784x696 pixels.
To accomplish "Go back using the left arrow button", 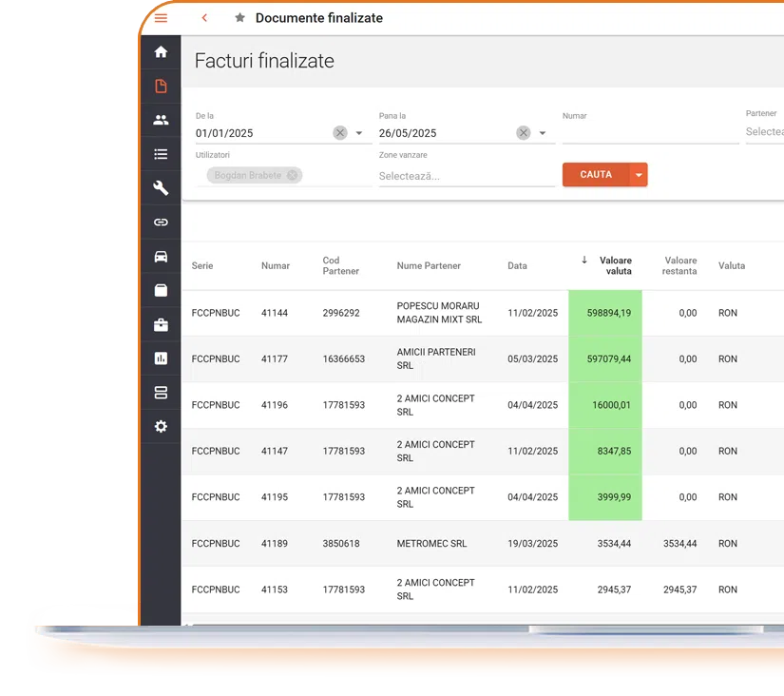I will (204, 17).
